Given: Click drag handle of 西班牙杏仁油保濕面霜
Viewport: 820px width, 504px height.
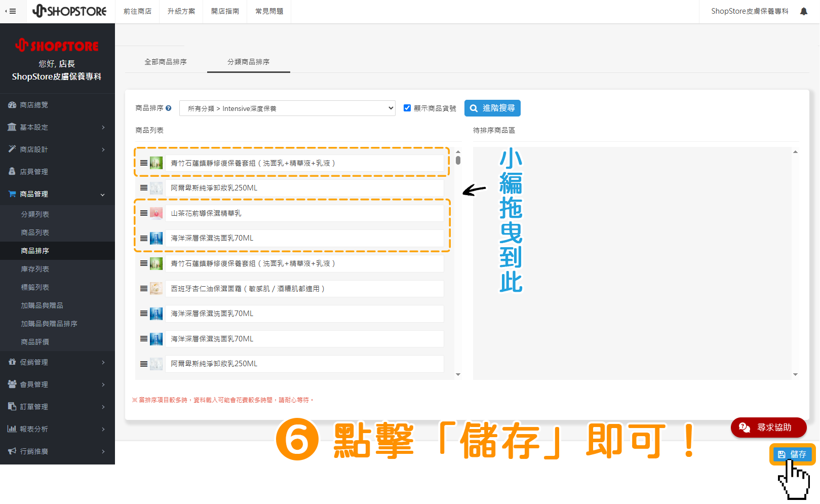Looking at the screenshot, I should pyautogui.click(x=144, y=289).
